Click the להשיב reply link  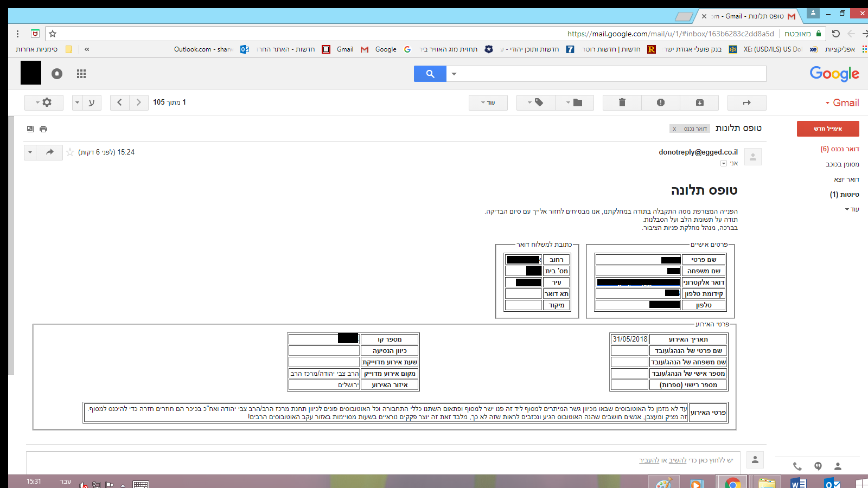click(x=678, y=460)
